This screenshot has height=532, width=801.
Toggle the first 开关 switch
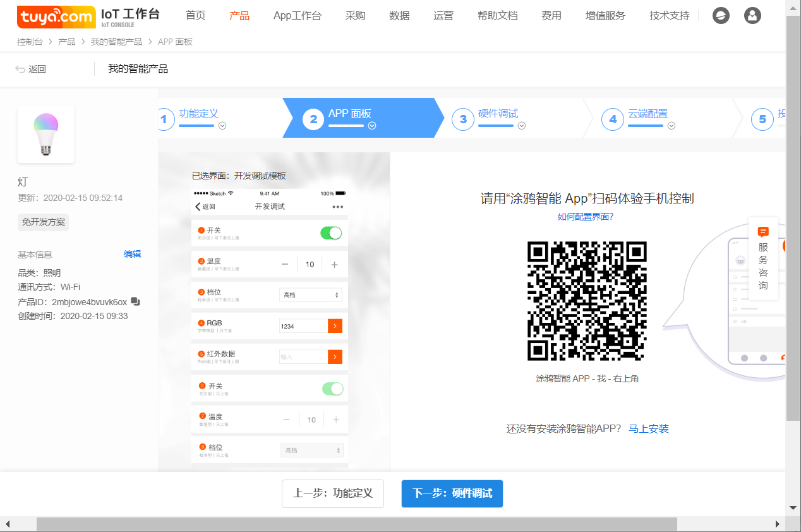click(x=331, y=233)
